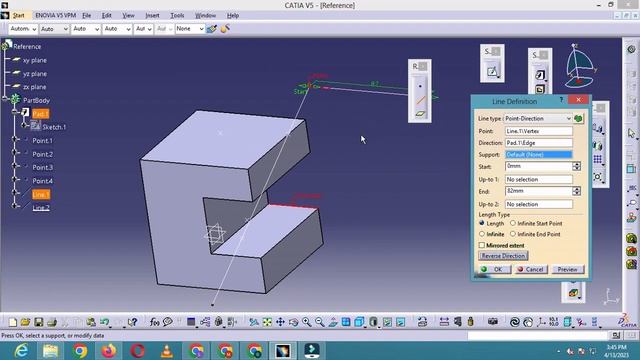This screenshot has height=360, width=640.
Task: Expand the Line.2 tree node
Action: (x=15, y=206)
